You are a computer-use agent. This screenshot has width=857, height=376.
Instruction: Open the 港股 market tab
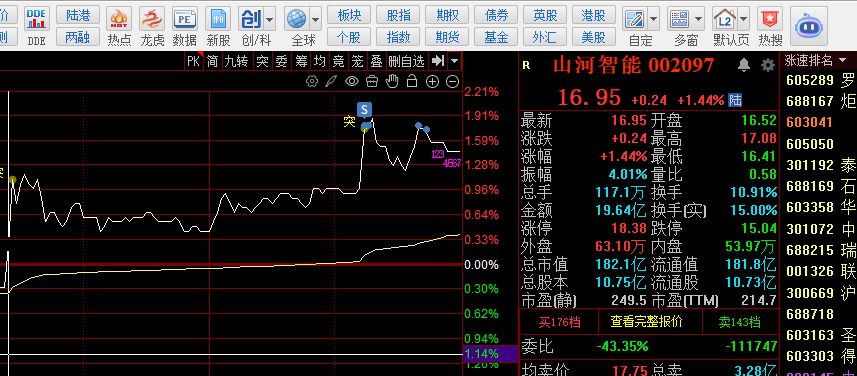pyautogui.click(x=593, y=15)
